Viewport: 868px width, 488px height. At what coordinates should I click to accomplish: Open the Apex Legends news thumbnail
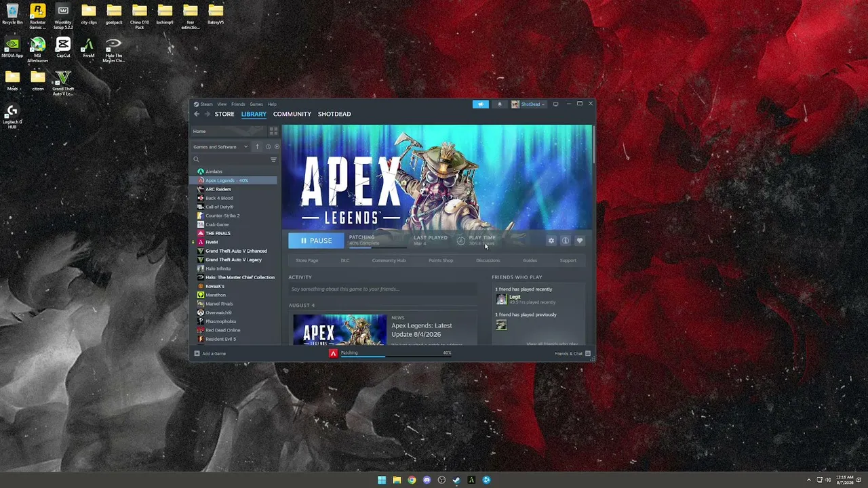340,329
